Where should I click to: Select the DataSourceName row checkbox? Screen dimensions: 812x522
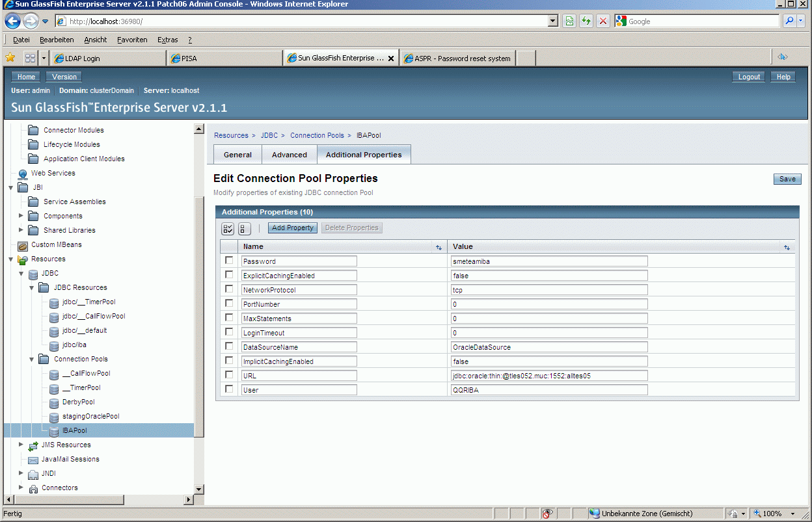click(x=229, y=346)
